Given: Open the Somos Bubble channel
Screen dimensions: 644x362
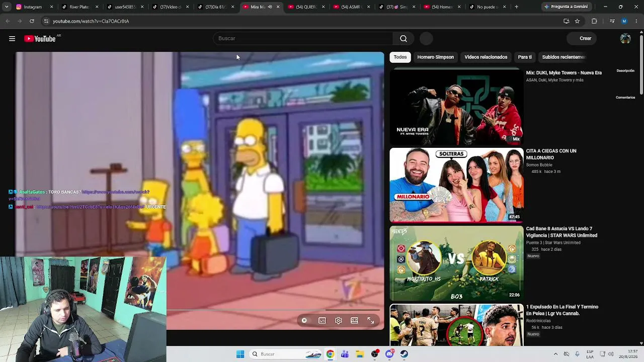Looking at the screenshot, I should (539, 165).
